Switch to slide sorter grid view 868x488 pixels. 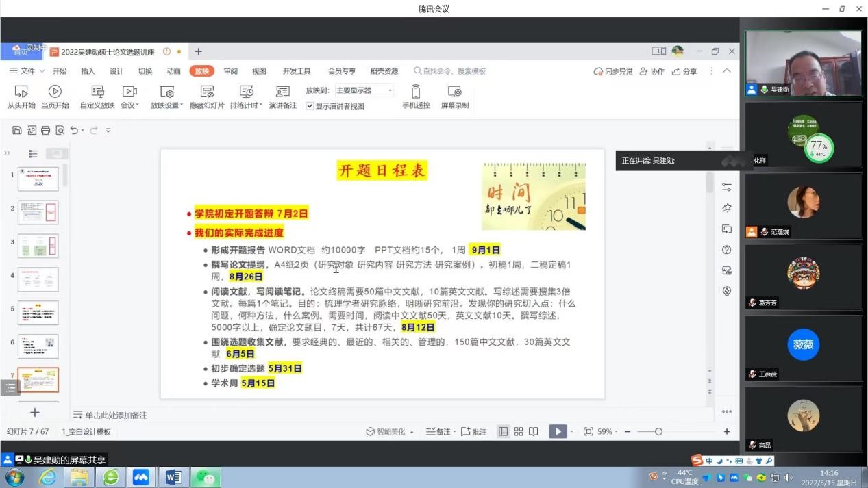pos(519,431)
